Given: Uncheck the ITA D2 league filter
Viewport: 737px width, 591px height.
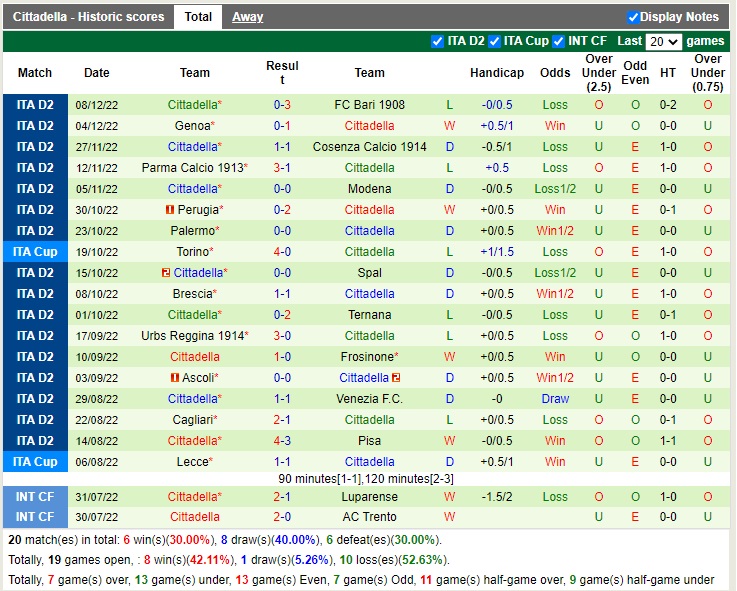Looking at the screenshot, I should [437, 41].
